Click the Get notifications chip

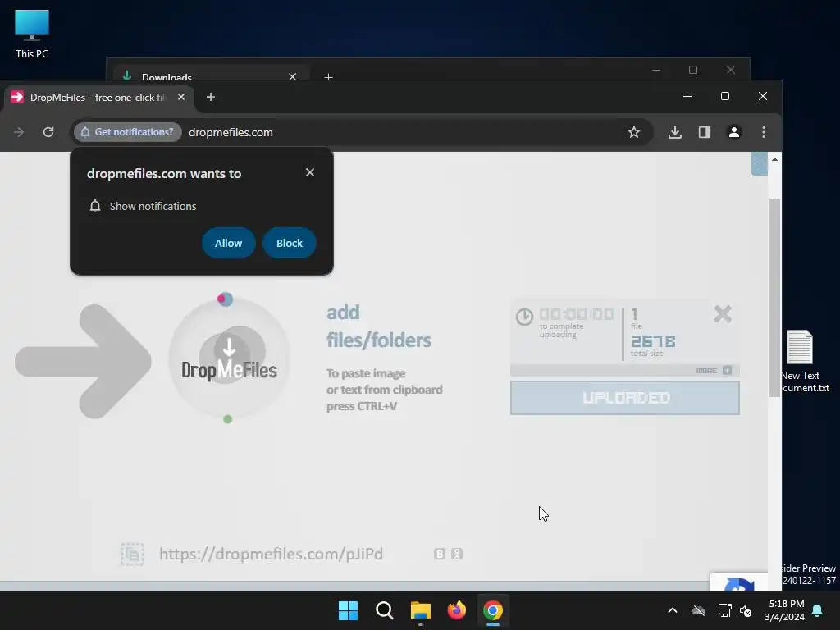pos(127,132)
